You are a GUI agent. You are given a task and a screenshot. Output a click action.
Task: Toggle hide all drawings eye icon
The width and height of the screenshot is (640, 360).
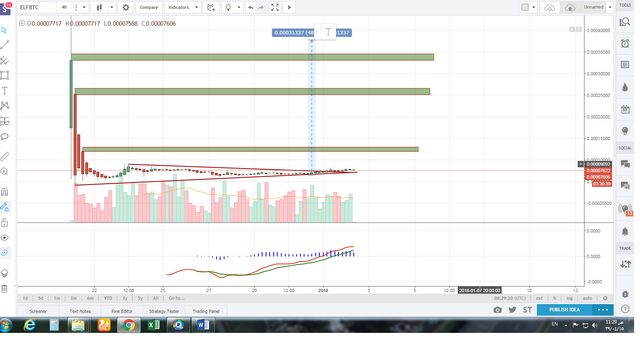4,238
